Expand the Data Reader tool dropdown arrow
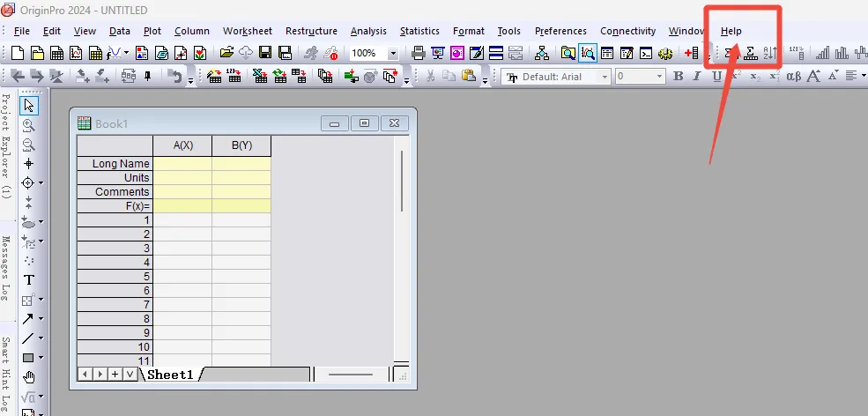The height and width of the screenshot is (416, 868). pos(41,183)
